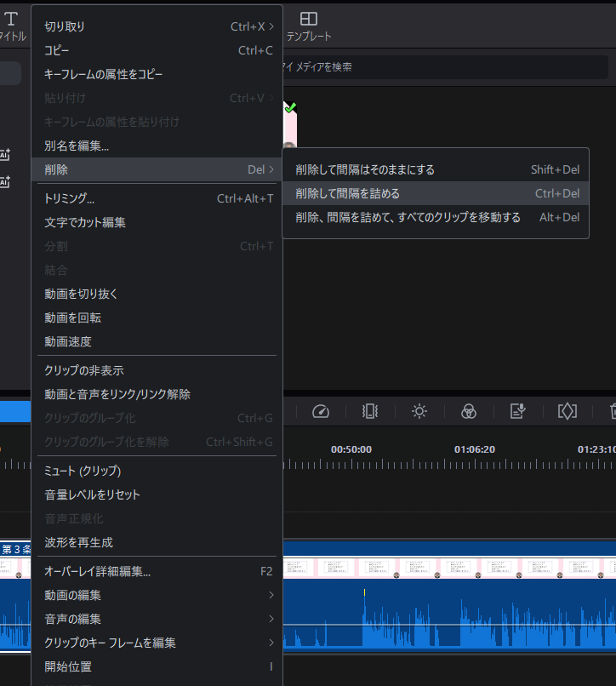
Task: Open the テンプレート (Template) tab
Action: pos(309,26)
